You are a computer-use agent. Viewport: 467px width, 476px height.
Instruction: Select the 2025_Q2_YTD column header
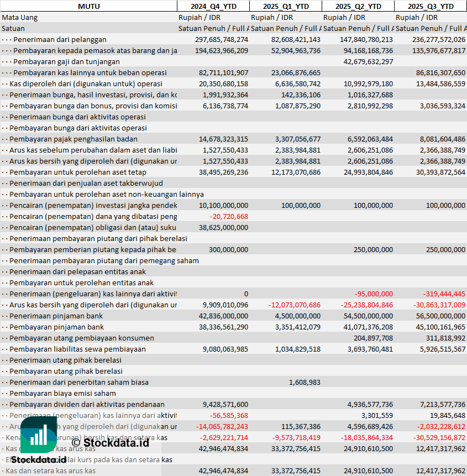click(358, 6)
